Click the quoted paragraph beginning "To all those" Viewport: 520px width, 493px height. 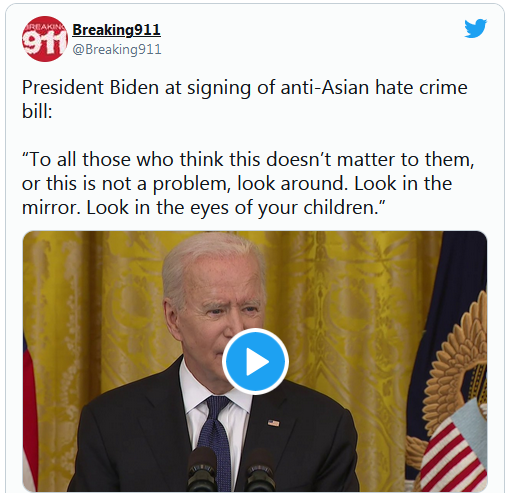pyautogui.click(x=248, y=183)
